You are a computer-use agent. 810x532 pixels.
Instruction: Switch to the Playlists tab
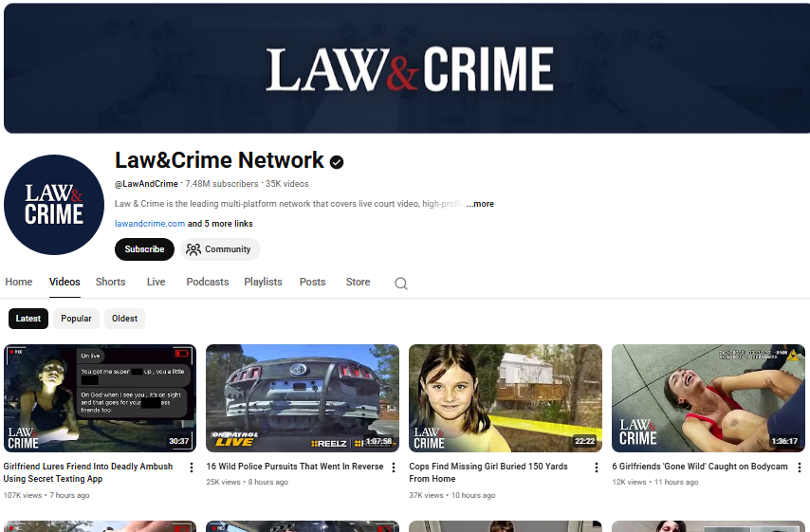[263, 282]
